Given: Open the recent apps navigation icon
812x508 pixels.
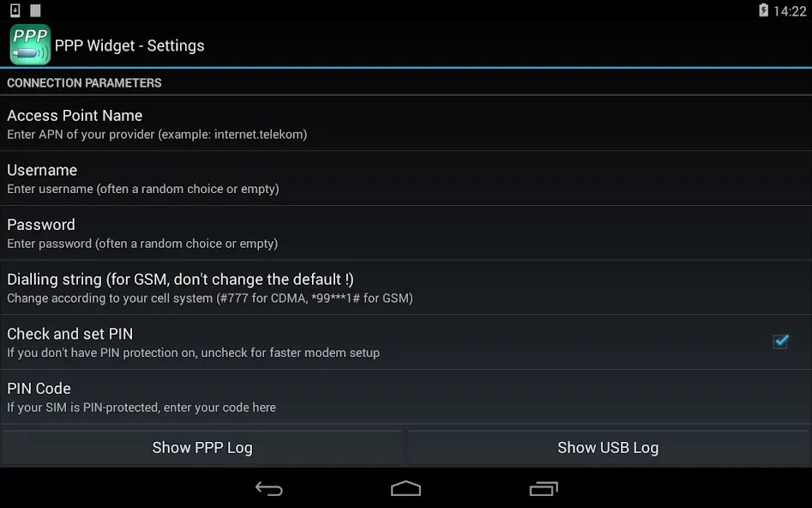Looking at the screenshot, I should [544, 489].
